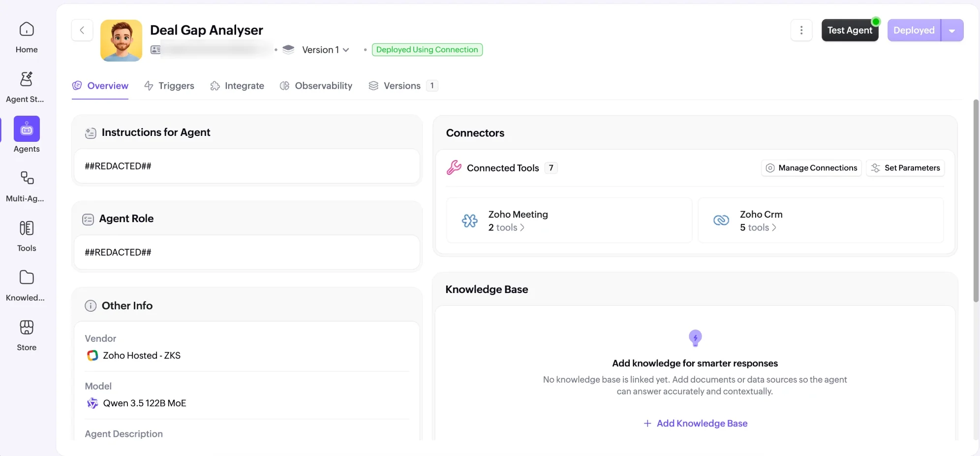The image size is (980, 456).
Task: Open the Deployed button dropdown arrow
Action: pos(952,31)
